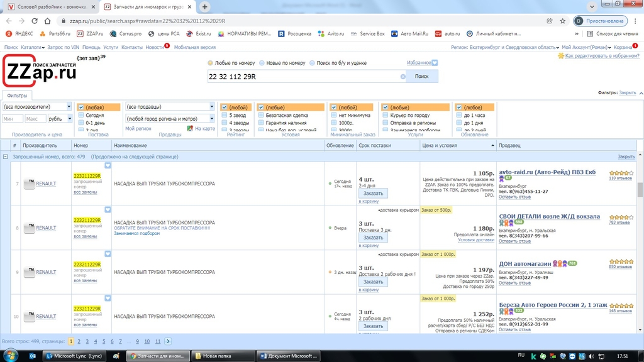Open the Контакты menu item

(132, 47)
